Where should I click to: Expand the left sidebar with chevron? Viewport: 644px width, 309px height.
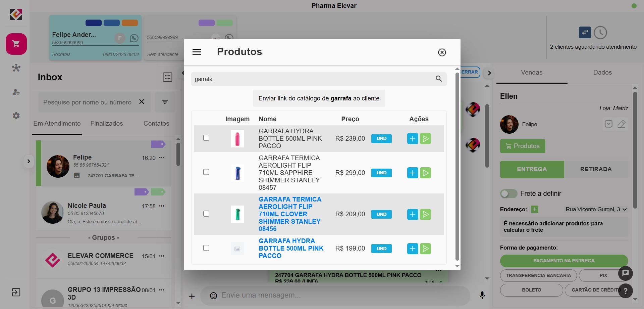[x=29, y=161]
